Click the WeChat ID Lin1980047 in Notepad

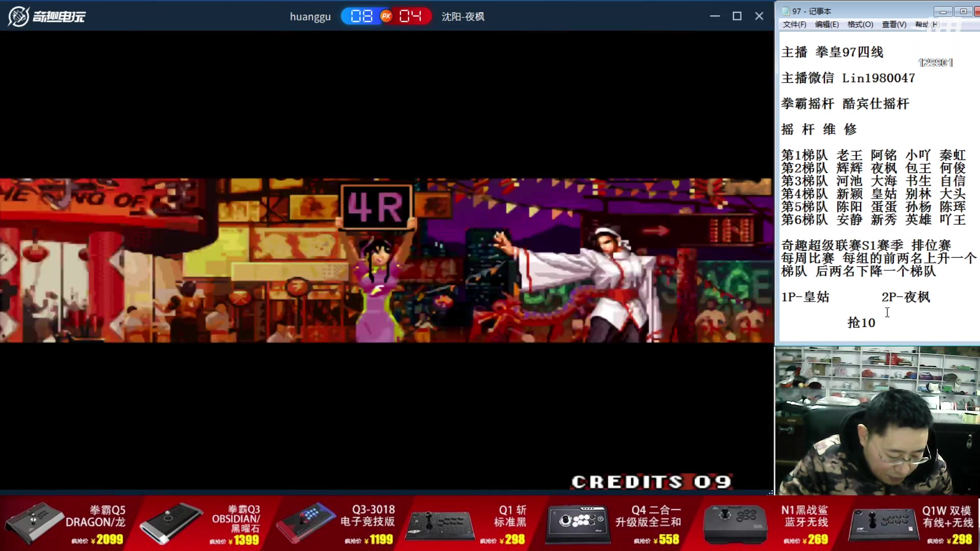point(878,78)
